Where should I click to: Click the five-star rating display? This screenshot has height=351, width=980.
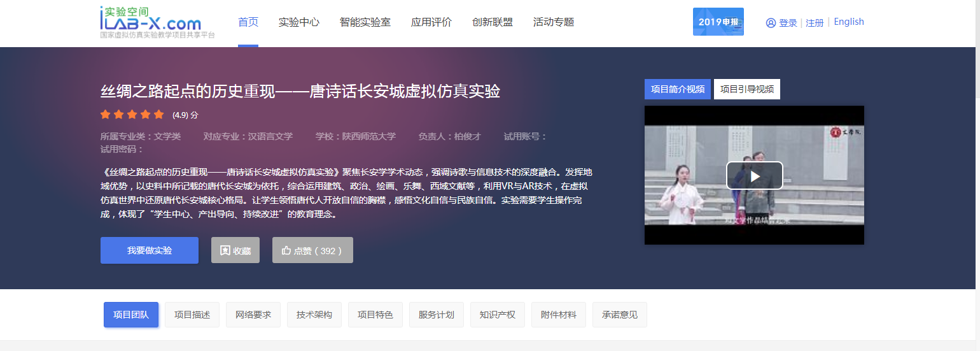[132, 115]
